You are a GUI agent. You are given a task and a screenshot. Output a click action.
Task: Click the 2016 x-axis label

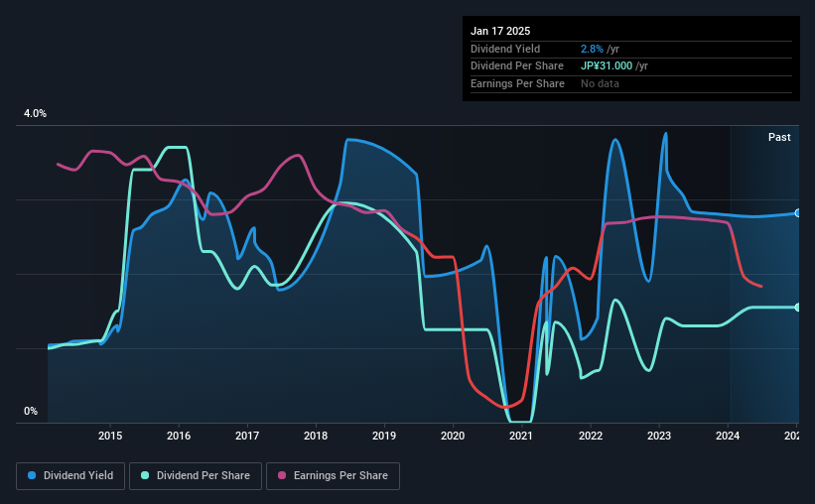(x=179, y=436)
